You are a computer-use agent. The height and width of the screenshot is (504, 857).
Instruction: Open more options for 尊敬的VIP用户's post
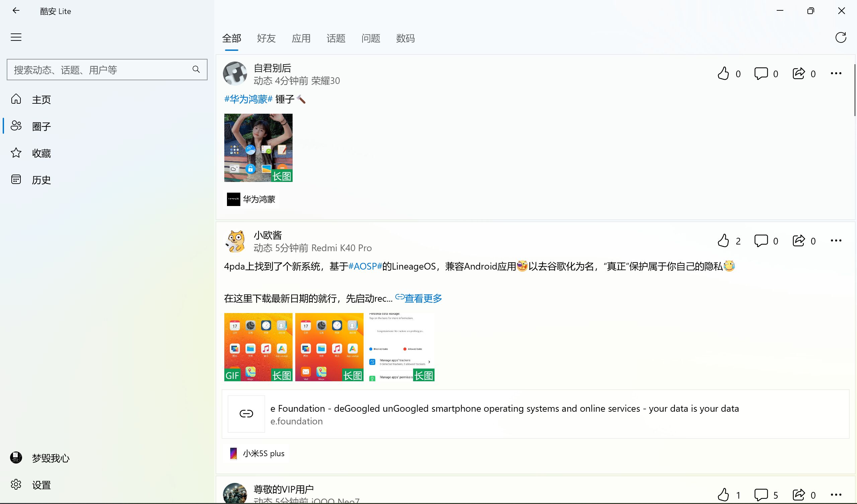click(x=836, y=495)
